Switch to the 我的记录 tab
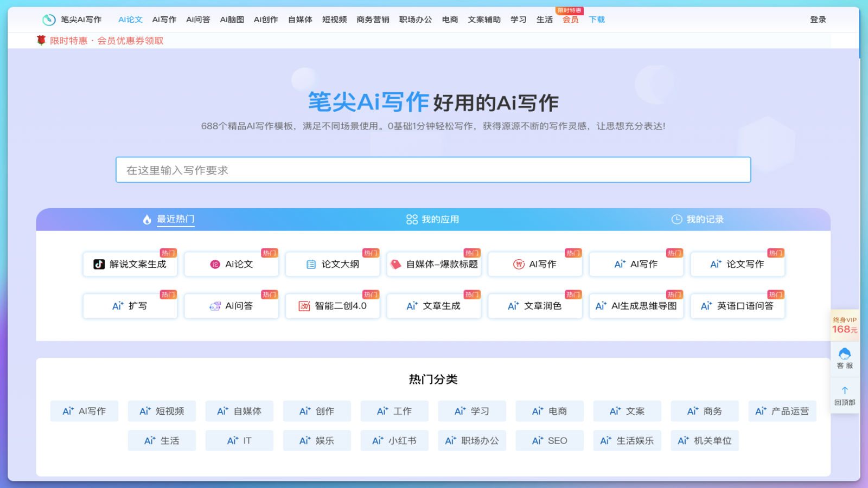This screenshot has height=488, width=868. 698,220
